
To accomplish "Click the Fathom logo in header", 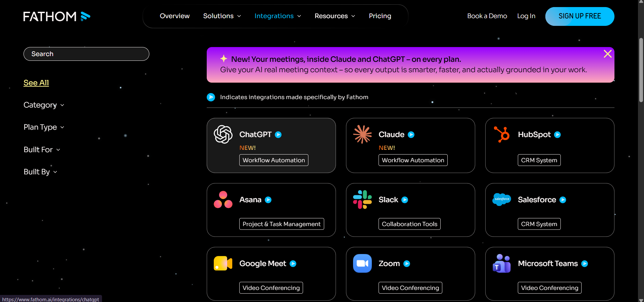I will pyautogui.click(x=57, y=16).
